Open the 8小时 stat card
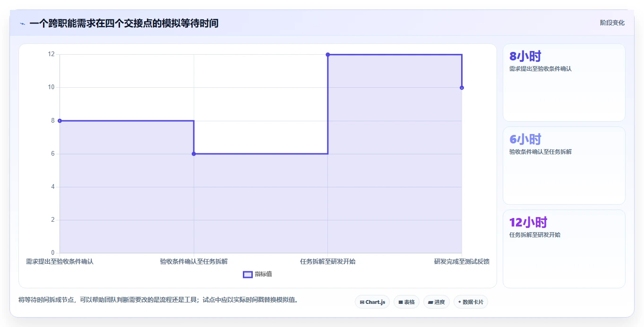The width and height of the screenshot is (644, 327). [564, 83]
